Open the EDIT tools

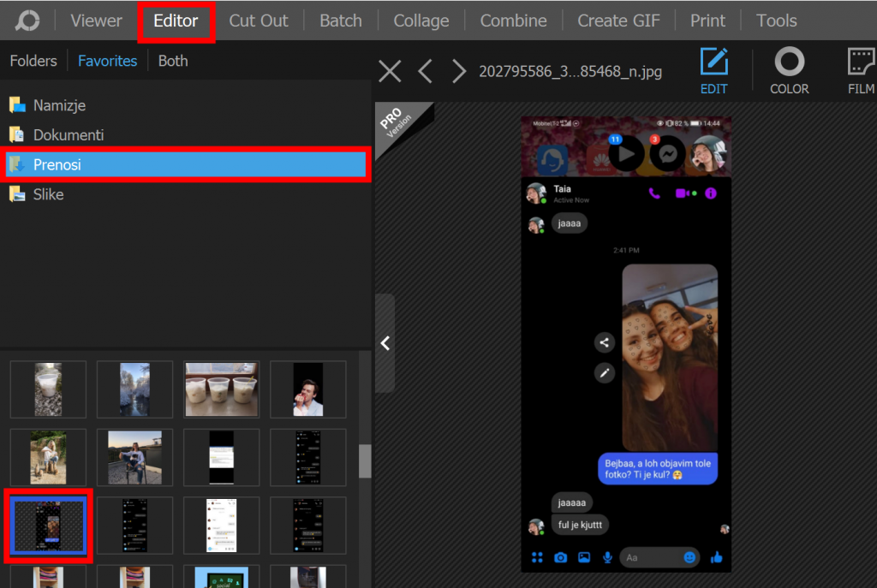714,71
